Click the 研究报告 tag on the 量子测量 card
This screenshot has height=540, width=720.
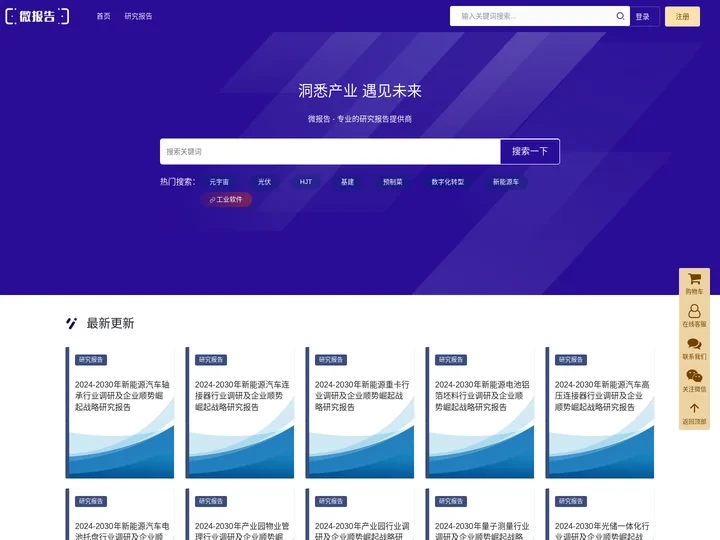pyautogui.click(x=451, y=501)
